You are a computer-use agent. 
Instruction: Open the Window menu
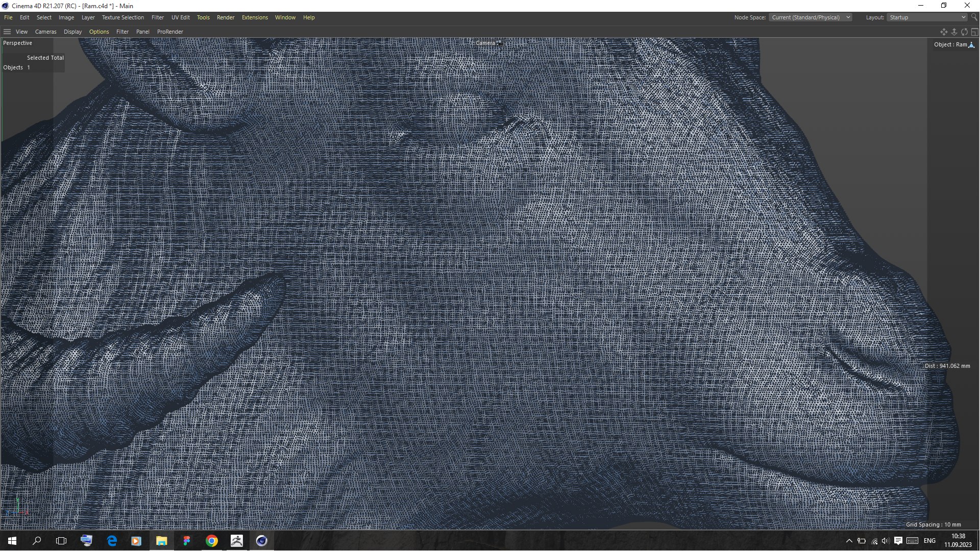click(285, 17)
